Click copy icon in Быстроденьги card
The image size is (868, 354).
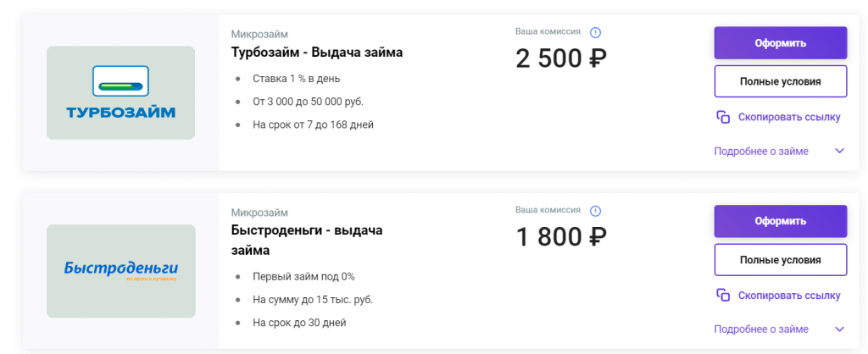[x=723, y=296]
